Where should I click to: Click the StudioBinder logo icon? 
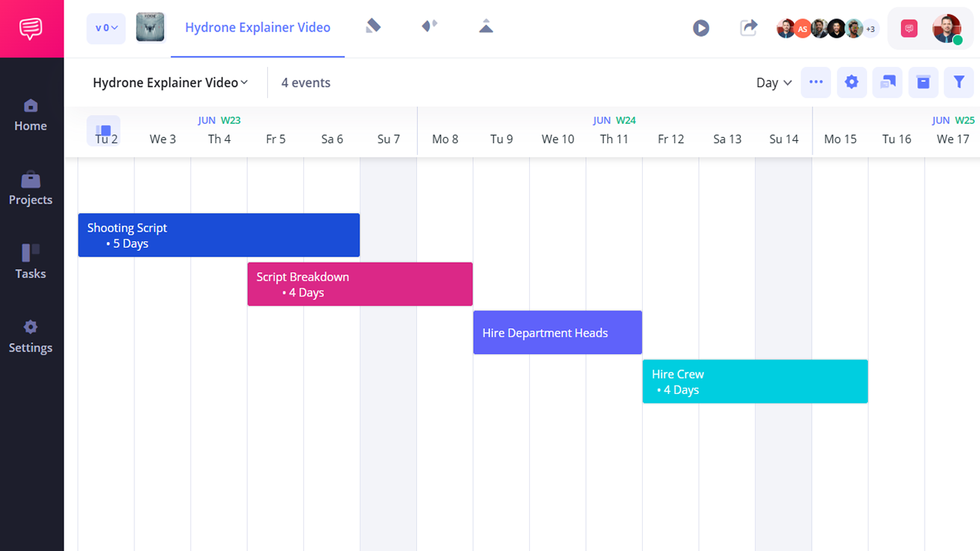31,29
